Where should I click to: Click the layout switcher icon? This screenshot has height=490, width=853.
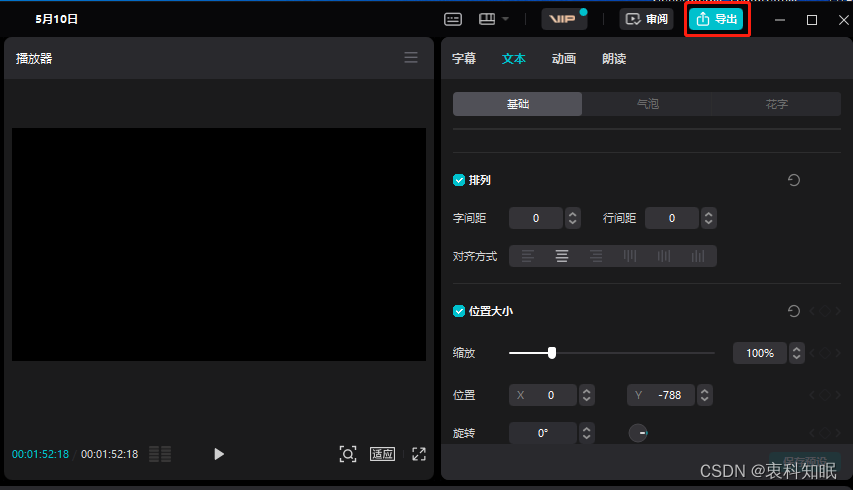[x=487, y=19]
